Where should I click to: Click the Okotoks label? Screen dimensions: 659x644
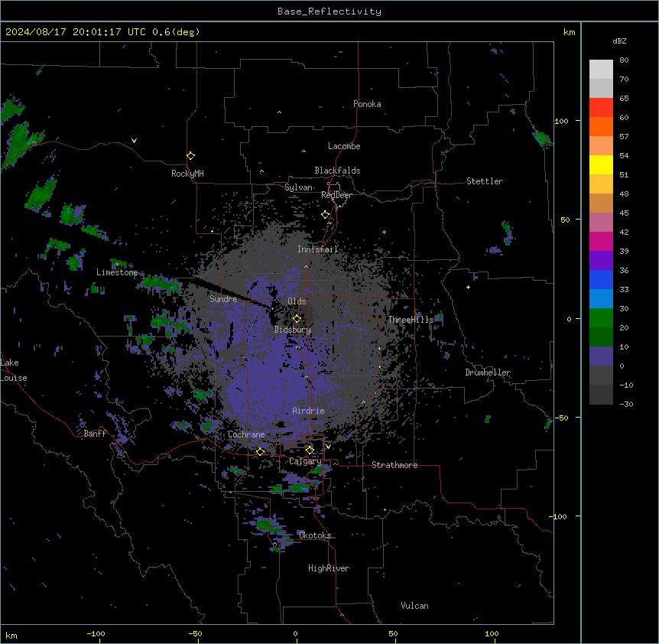[315, 535]
